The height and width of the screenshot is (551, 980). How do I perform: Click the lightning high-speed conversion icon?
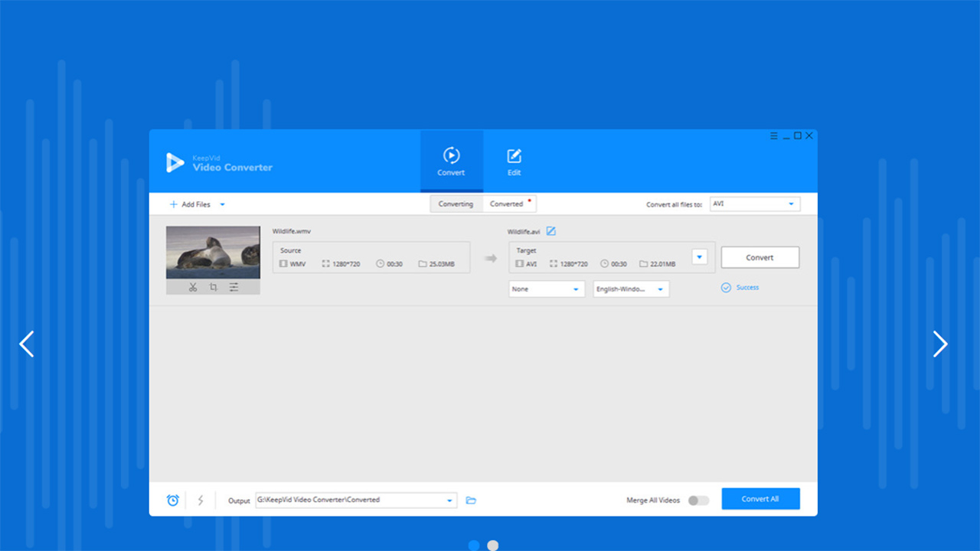point(200,499)
